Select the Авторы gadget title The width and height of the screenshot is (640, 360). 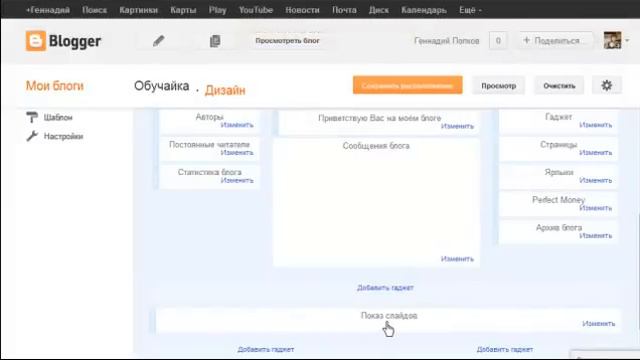[209, 117]
